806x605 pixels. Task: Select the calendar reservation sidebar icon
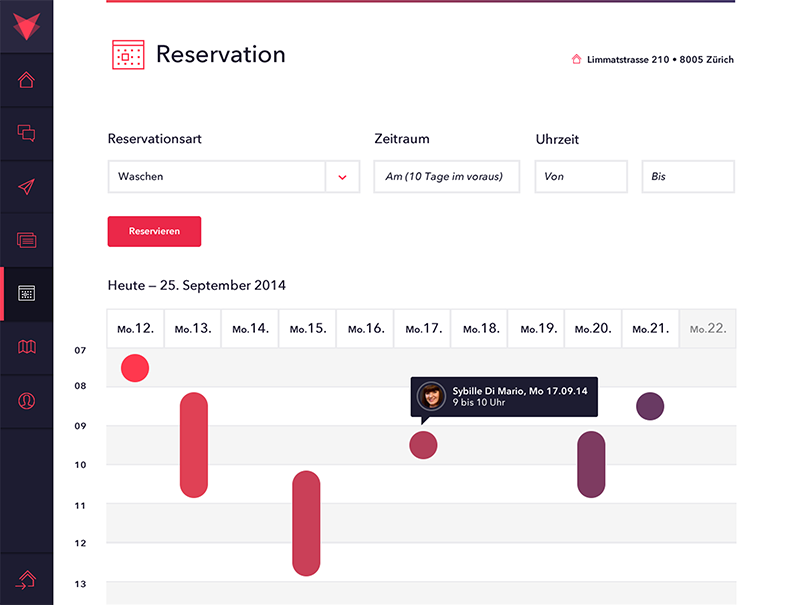click(x=26, y=294)
